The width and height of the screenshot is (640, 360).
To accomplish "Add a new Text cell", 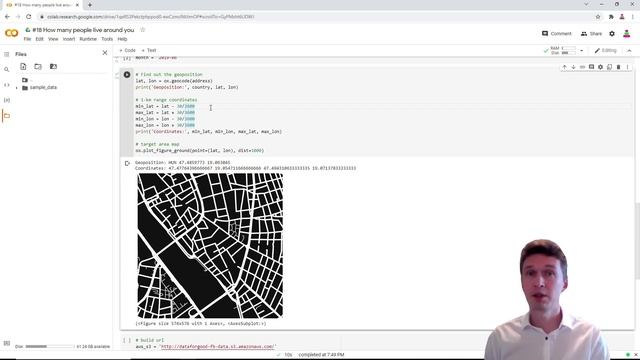I will coord(149,50).
